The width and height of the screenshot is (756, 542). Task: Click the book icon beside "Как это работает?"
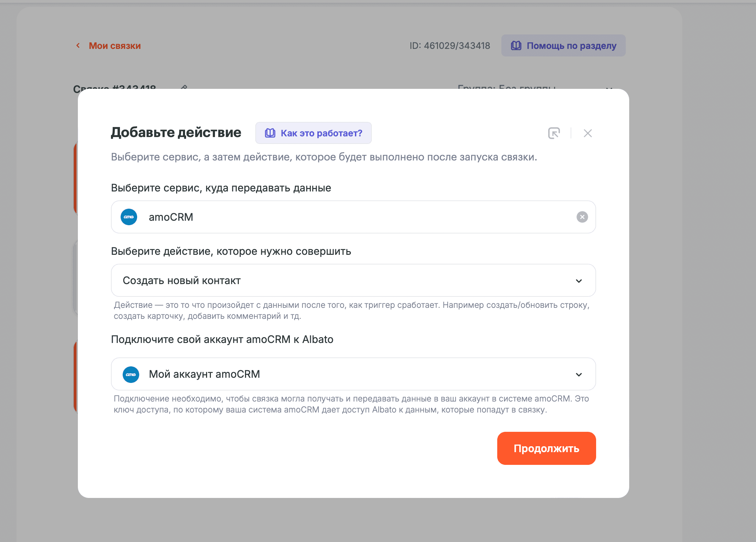click(270, 133)
